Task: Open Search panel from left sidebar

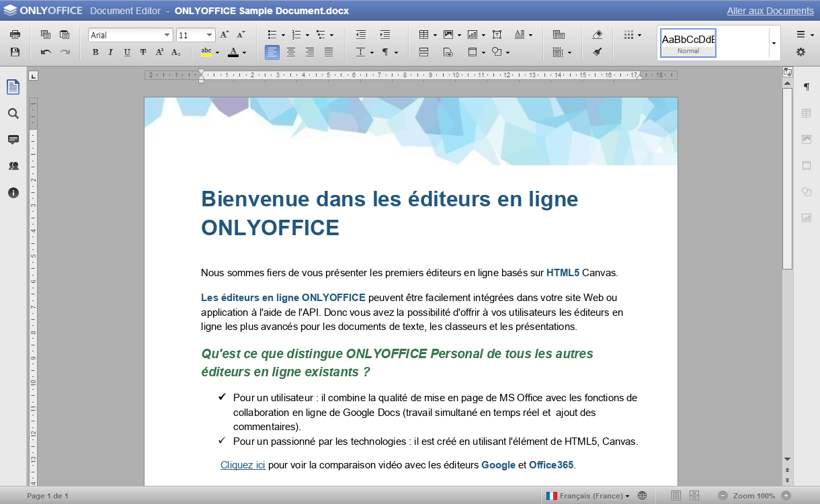Action: point(13,114)
